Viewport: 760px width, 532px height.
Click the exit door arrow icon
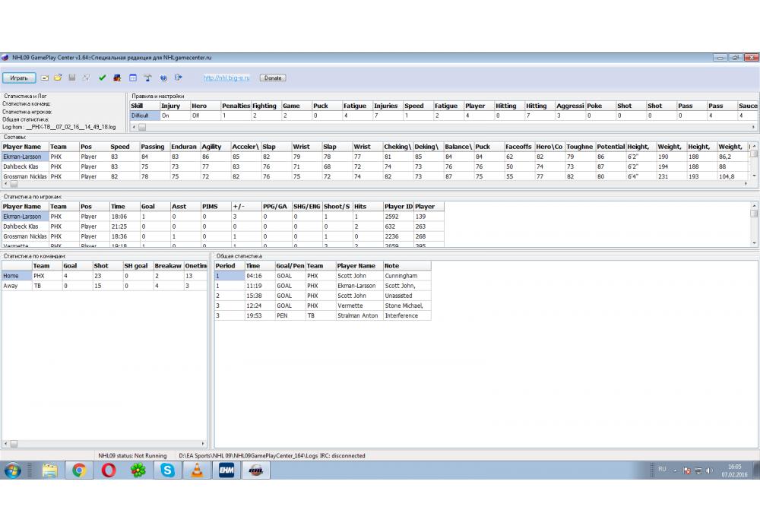[x=179, y=78]
